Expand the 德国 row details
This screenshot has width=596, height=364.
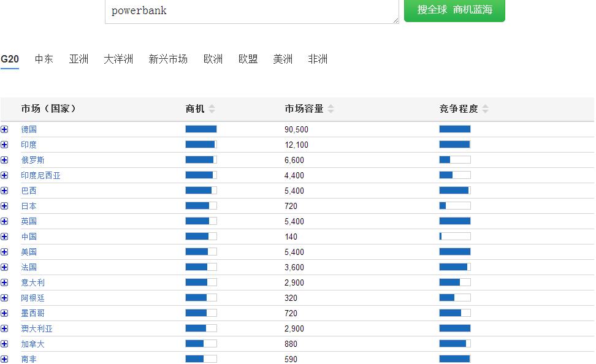pyautogui.click(x=5, y=129)
